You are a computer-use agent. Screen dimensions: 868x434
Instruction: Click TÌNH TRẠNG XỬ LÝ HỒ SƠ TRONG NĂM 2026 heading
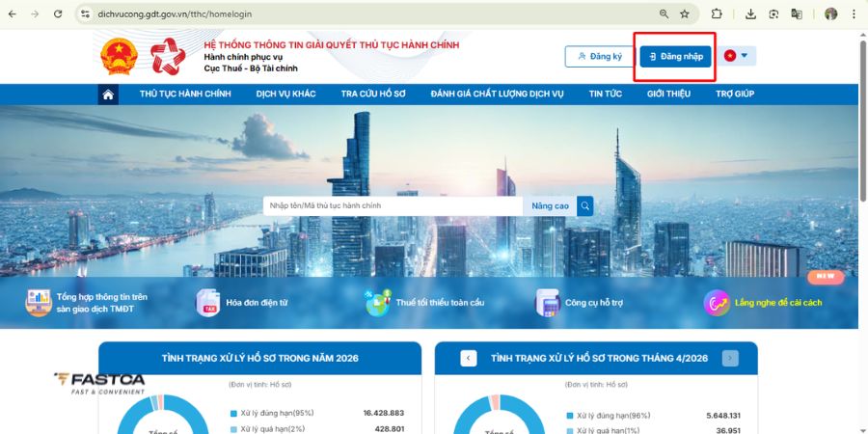(x=260, y=358)
